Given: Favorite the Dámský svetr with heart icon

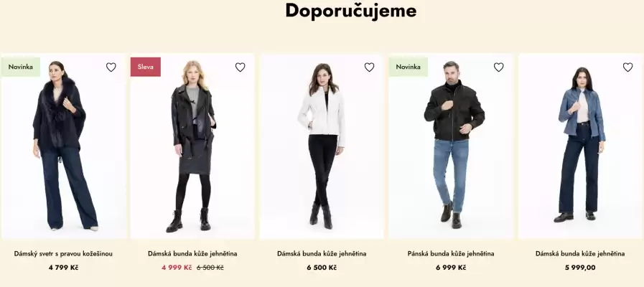Looking at the screenshot, I should pyautogui.click(x=111, y=67).
